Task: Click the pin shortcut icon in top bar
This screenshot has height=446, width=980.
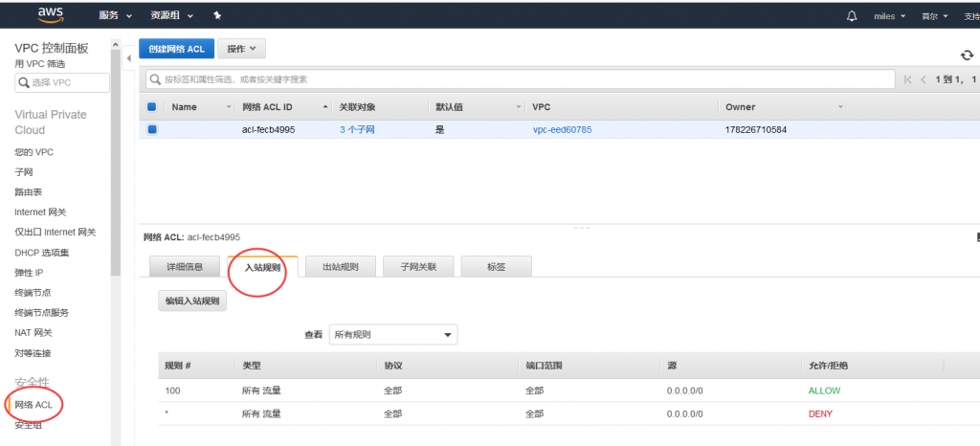Action: pos(217,16)
